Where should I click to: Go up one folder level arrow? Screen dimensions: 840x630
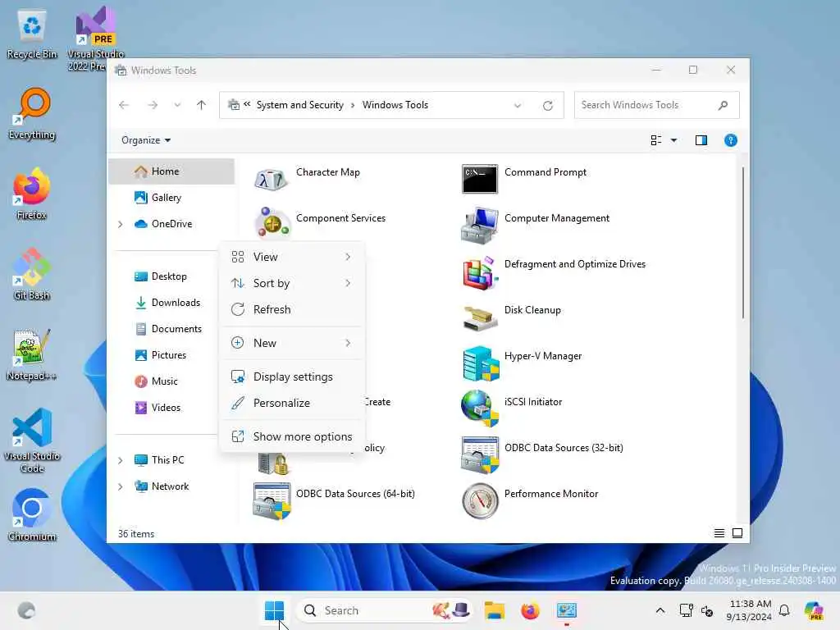202,105
